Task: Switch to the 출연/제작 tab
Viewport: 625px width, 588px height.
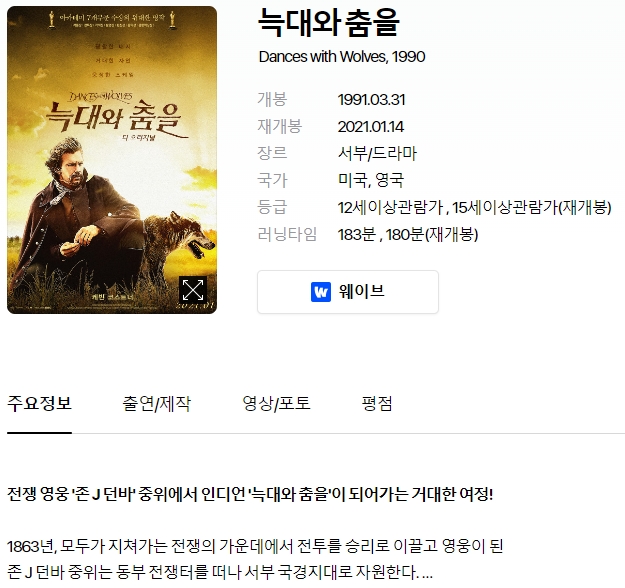Action: click(157, 403)
